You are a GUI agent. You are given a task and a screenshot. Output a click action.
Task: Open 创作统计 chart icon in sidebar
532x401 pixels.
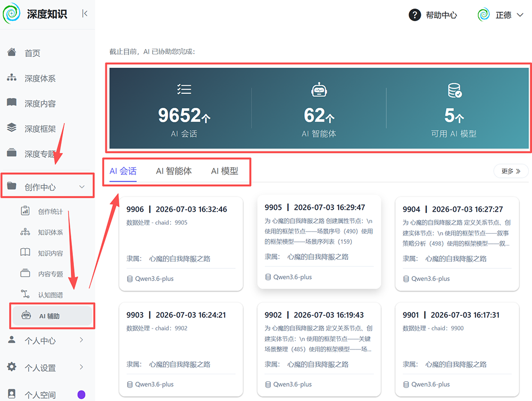click(25, 211)
